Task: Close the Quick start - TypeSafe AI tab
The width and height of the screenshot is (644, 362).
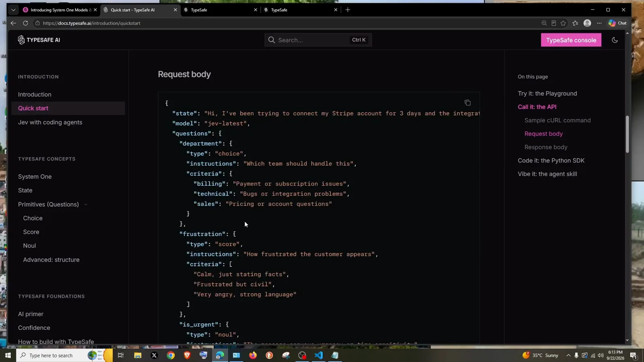Action: [175, 10]
